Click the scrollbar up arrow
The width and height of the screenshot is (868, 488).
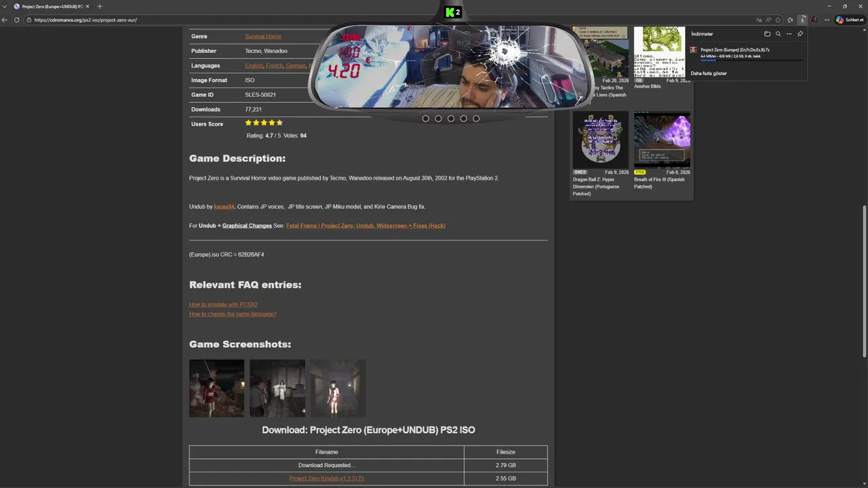coord(864,31)
